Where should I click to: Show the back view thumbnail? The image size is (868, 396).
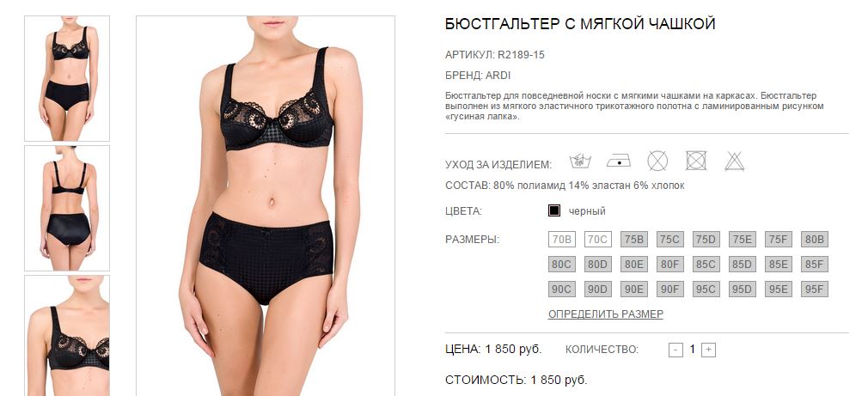click(67, 208)
